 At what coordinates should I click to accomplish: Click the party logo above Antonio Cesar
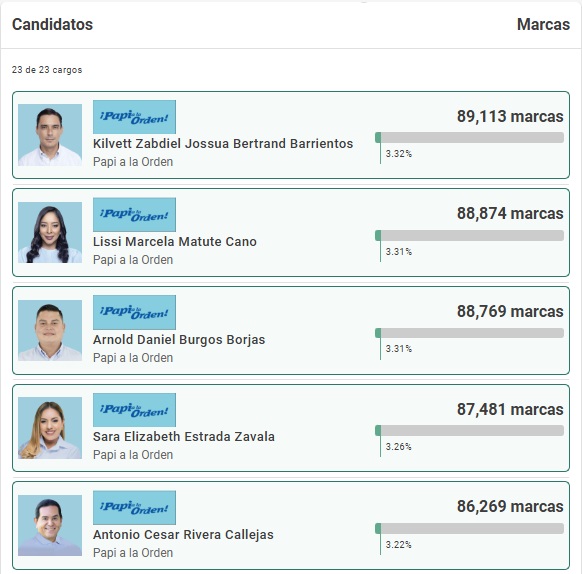point(134,508)
